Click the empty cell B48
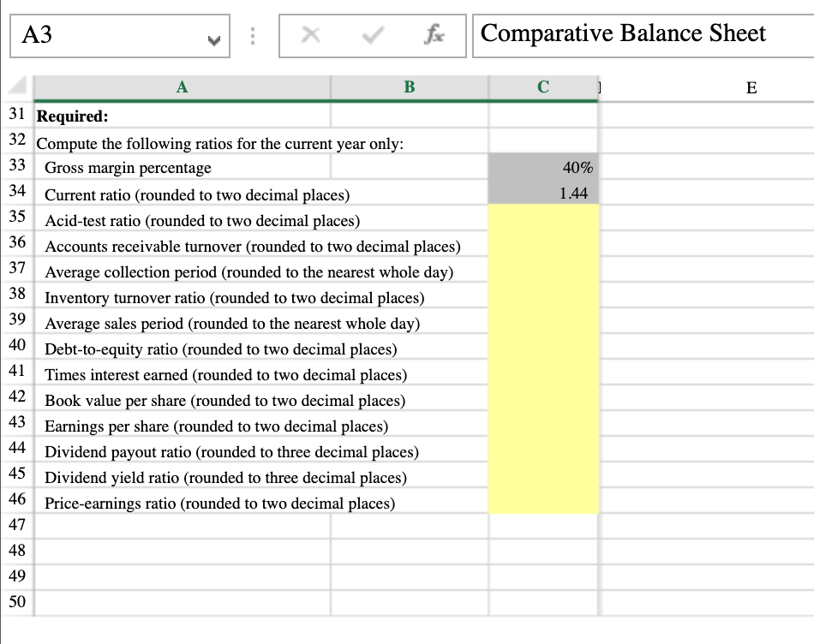This screenshot has width=814, height=644. click(x=410, y=551)
